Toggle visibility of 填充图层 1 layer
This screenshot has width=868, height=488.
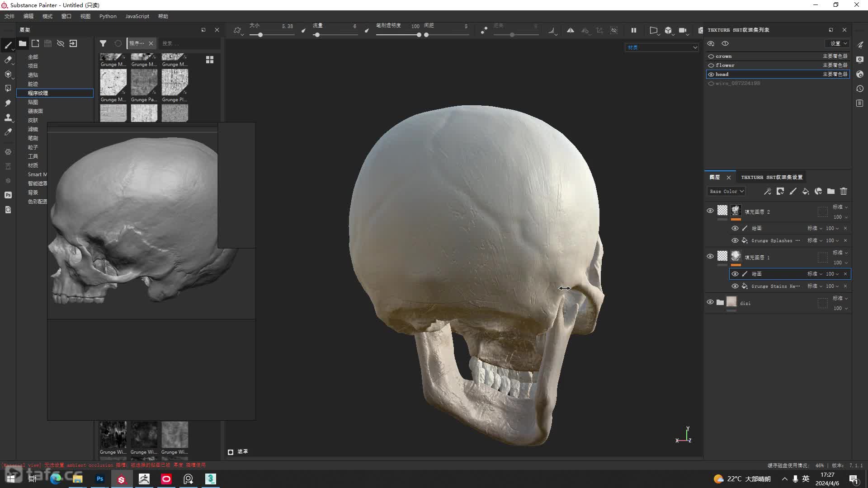coord(710,257)
